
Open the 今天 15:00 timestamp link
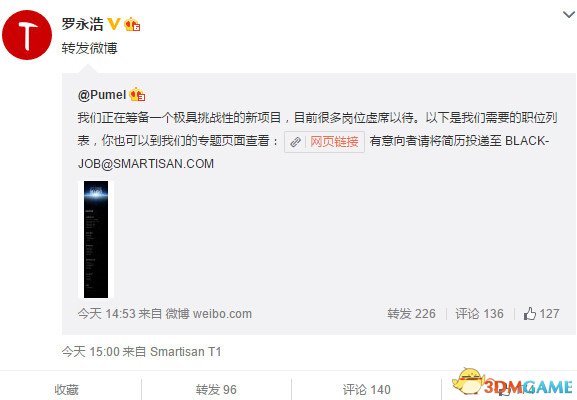pyautogui.click(x=91, y=351)
